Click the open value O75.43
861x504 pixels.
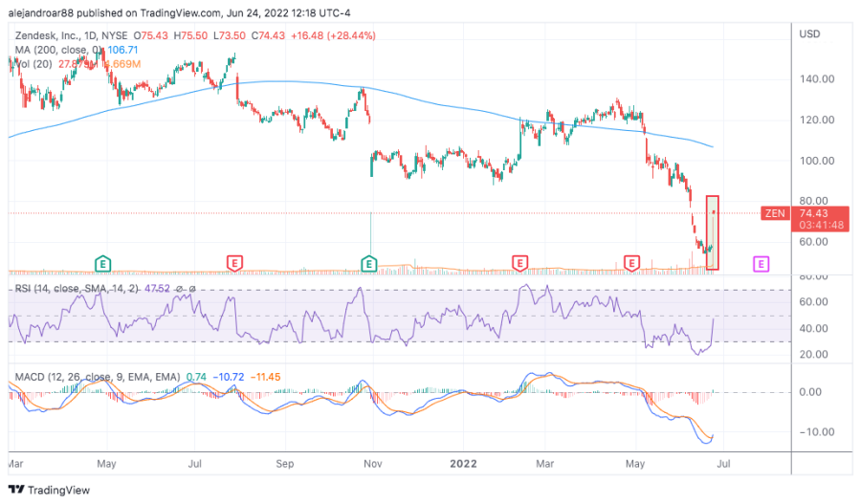[150, 35]
